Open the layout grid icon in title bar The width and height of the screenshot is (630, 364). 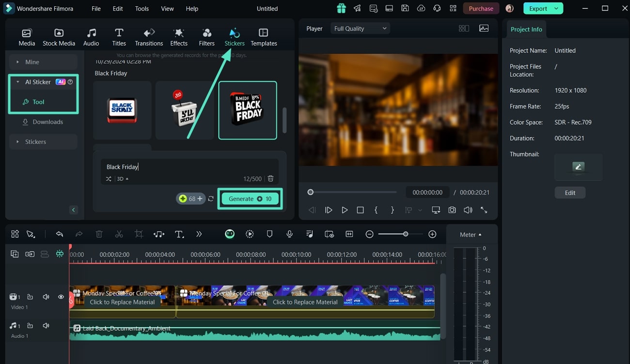[453, 8]
